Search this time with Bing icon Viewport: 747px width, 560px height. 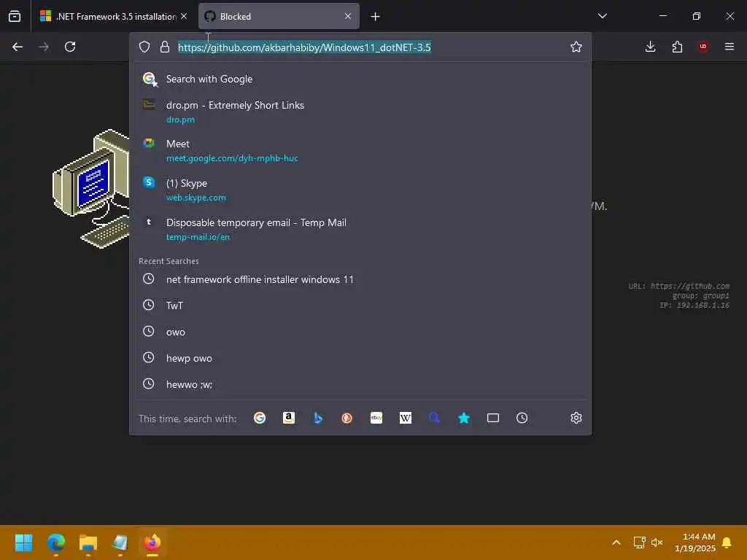318,418
